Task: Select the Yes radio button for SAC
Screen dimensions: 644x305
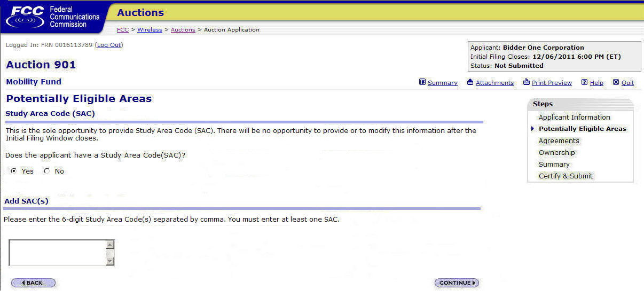Action: pos(13,171)
